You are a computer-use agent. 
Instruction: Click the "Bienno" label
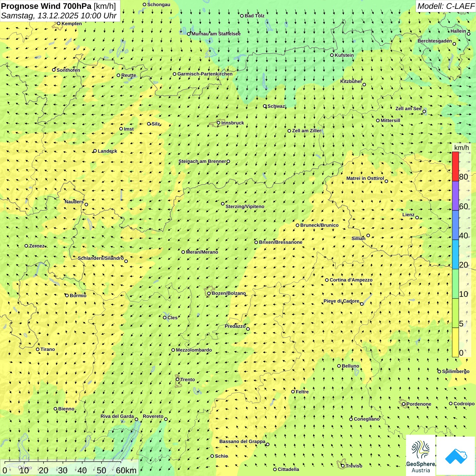coord(66,409)
